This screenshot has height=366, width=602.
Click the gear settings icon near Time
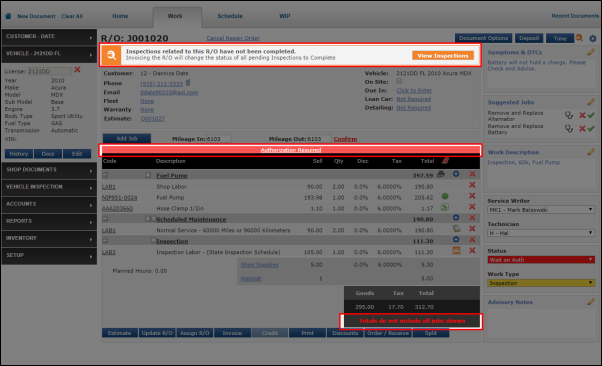[593, 38]
